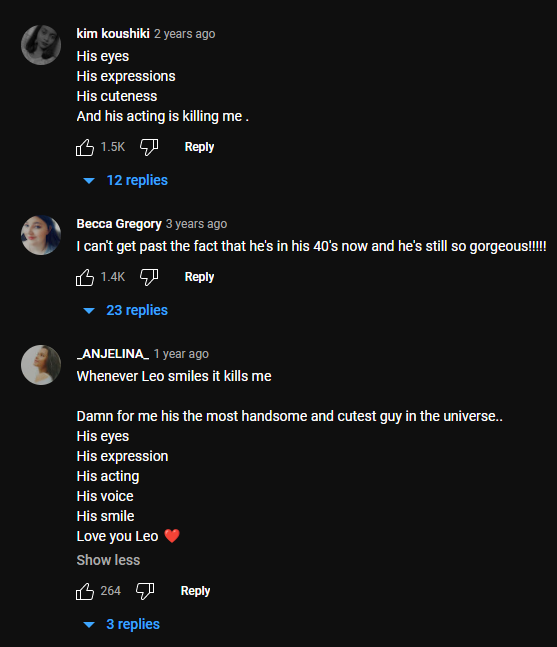Reply to kim koushiki's comment
Viewport: 557px width, 647px height.
(x=199, y=147)
